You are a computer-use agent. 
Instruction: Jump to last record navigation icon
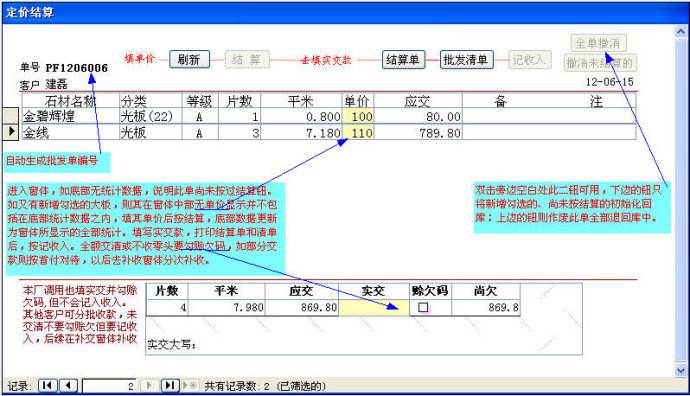[170, 385]
